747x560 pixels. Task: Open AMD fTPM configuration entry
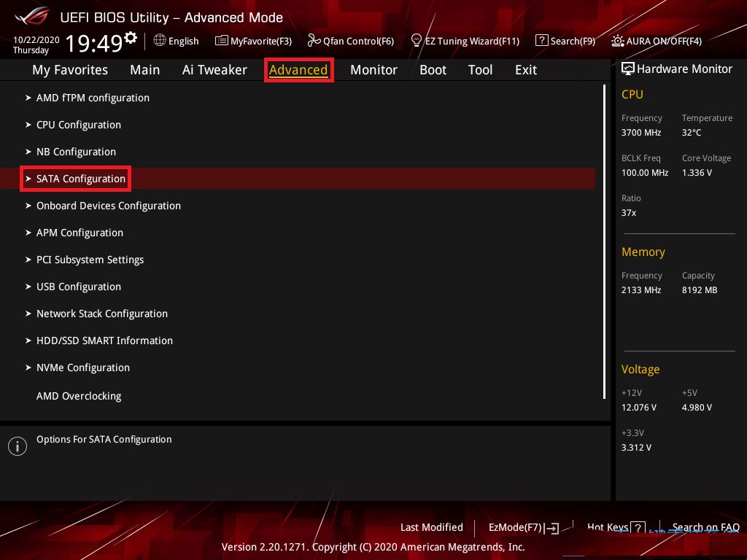coord(93,98)
